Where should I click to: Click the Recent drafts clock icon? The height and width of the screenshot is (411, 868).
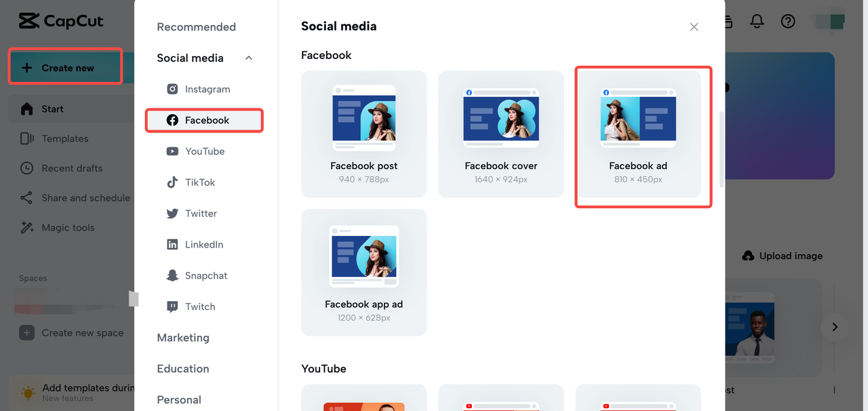pos(26,168)
